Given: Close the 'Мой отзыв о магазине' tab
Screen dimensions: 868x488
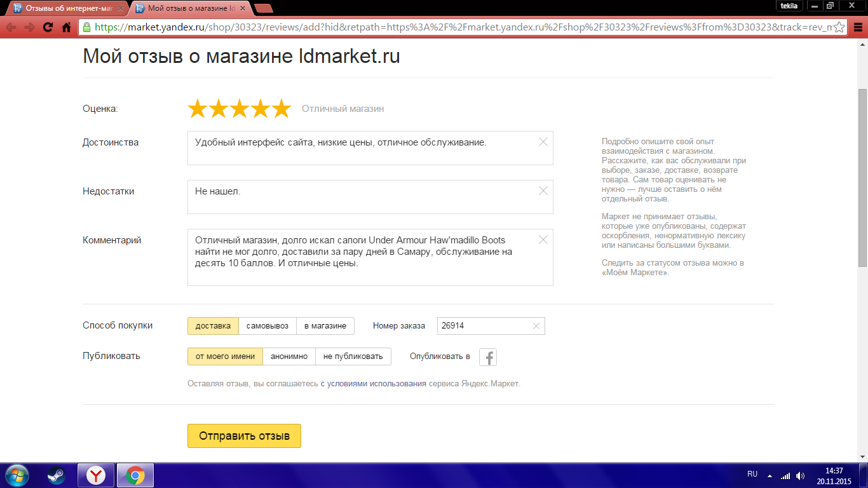Looking at the screenshot, I should [244, 8].
